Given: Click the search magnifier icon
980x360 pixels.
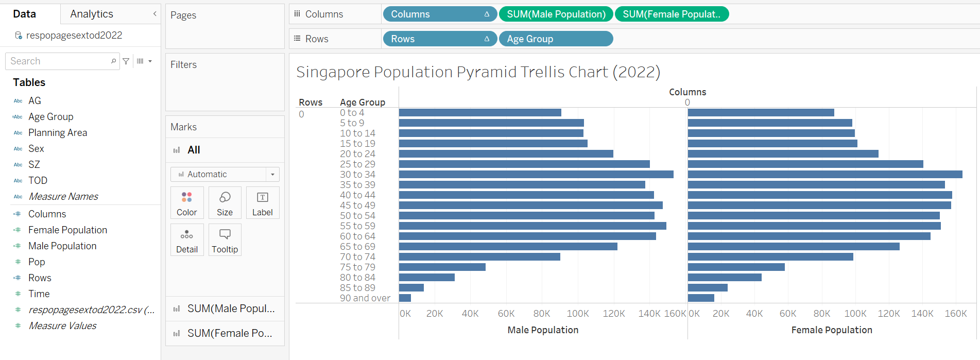Looking at the screenshot, I should click(x=113, y=61).
